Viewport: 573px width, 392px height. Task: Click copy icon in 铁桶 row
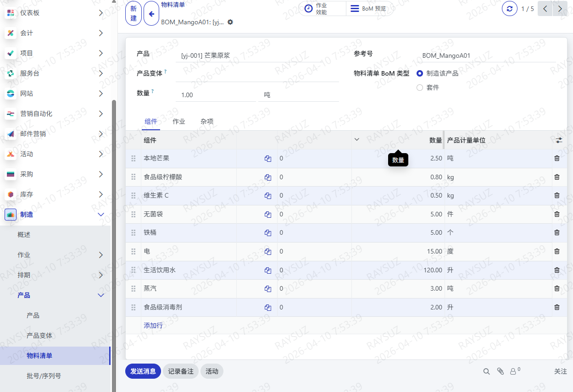pos(268,233)
